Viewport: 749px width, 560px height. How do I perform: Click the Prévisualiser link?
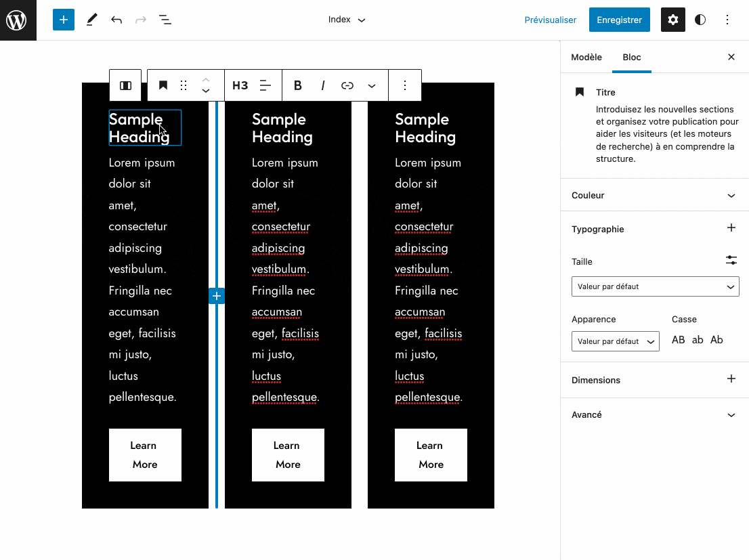point(550,20)
